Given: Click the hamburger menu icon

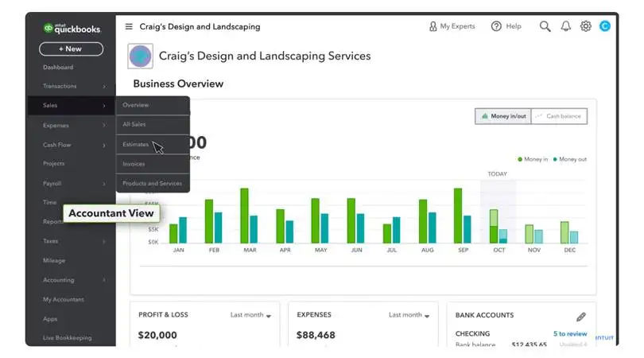Looking at the screenshot, I should click(129, 27).
